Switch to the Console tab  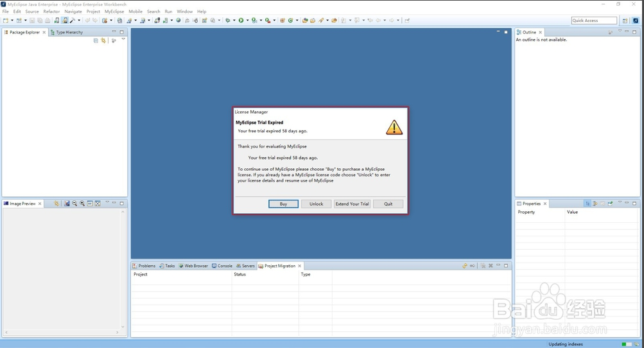[x=222, y=266]
